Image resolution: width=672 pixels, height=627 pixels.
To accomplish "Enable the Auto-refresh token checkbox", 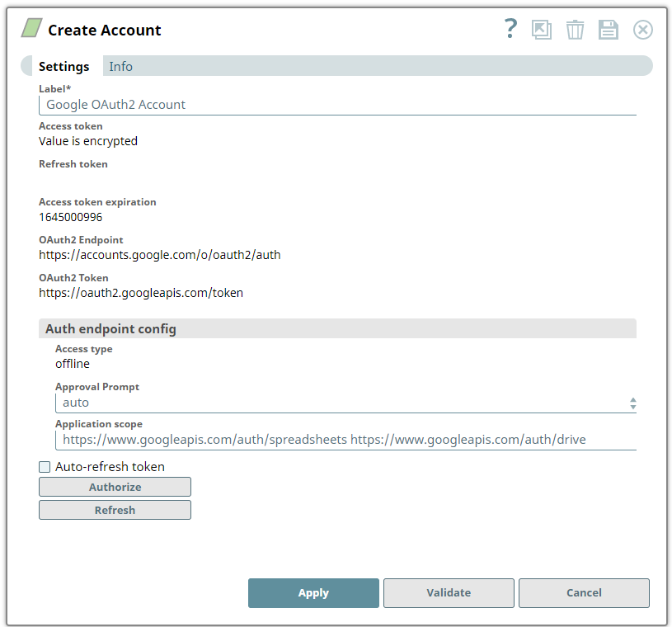I will tap(45, 467).
